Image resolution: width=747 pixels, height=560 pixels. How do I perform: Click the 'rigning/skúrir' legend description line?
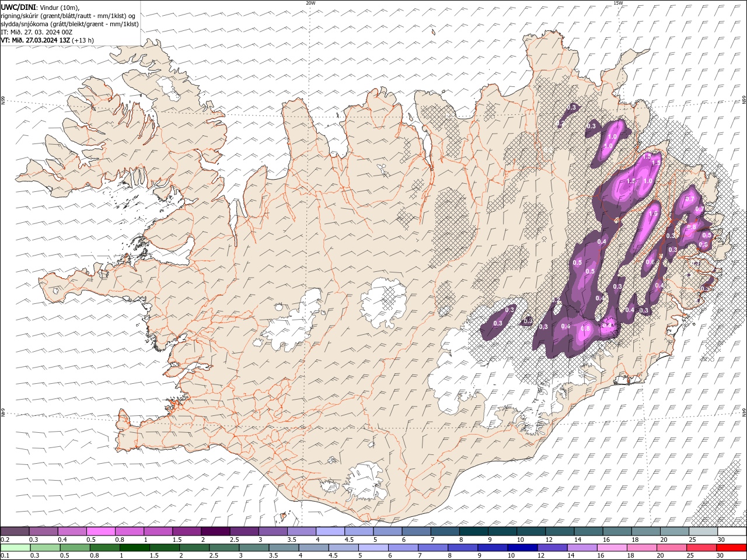68,16
